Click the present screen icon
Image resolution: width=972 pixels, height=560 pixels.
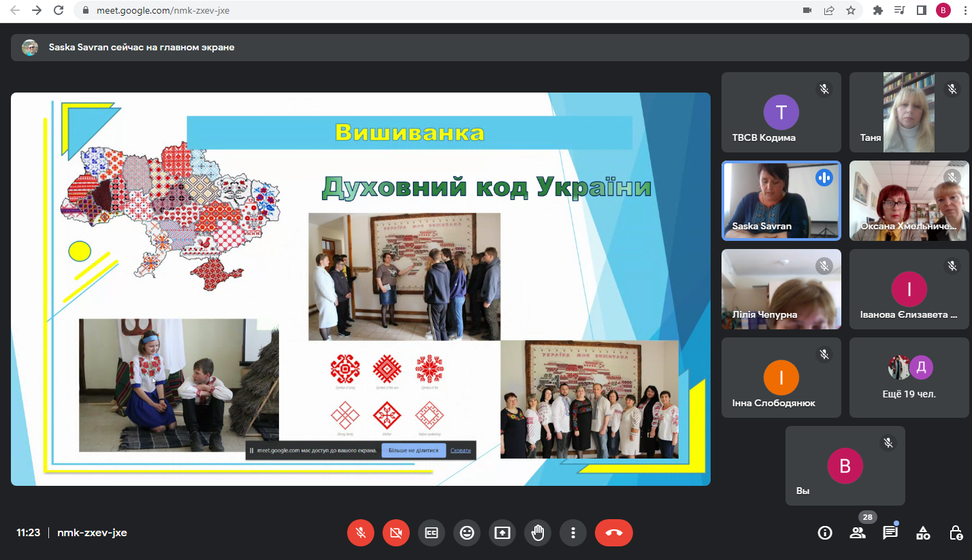502,533
